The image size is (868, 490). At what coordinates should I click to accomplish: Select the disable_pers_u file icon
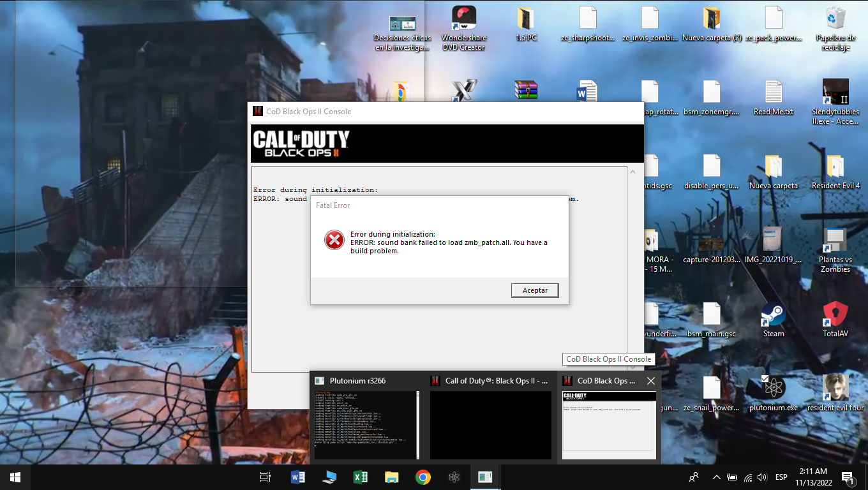click(x=712, y=172)
